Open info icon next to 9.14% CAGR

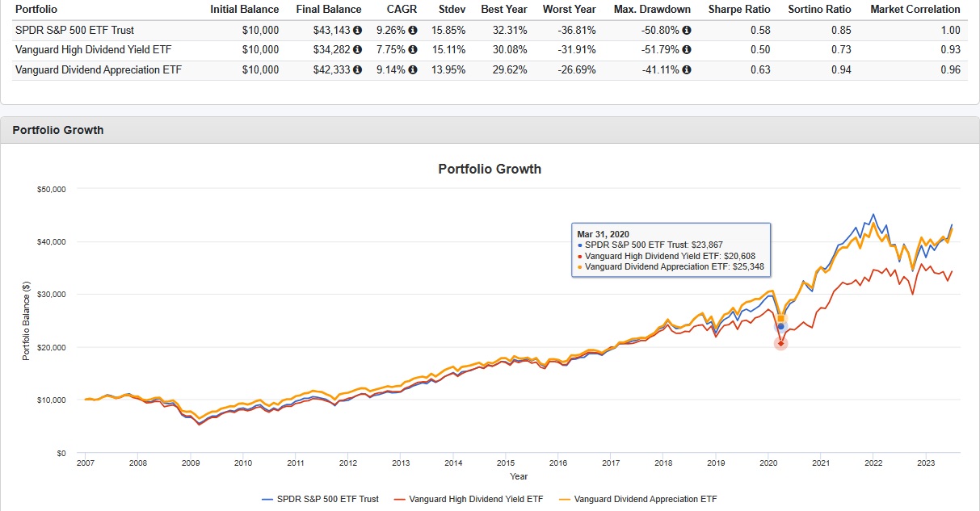click(x=413, y=70)
